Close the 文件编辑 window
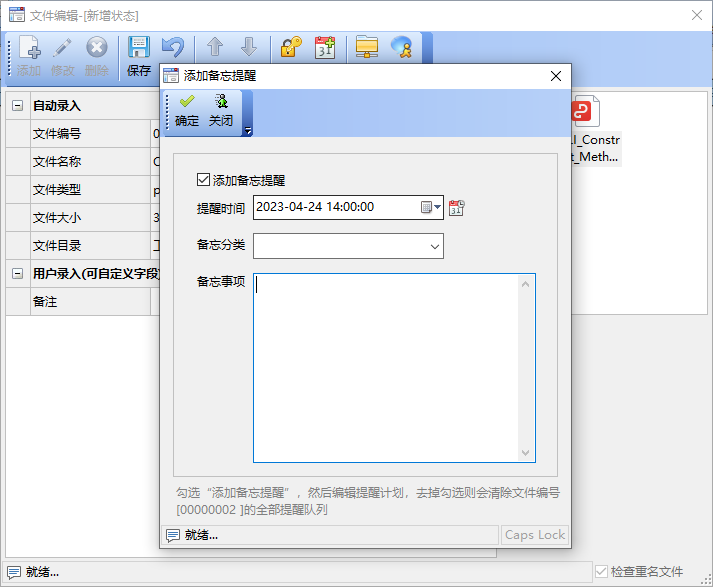This screenshot has height=587, width=713. [697, 15]
